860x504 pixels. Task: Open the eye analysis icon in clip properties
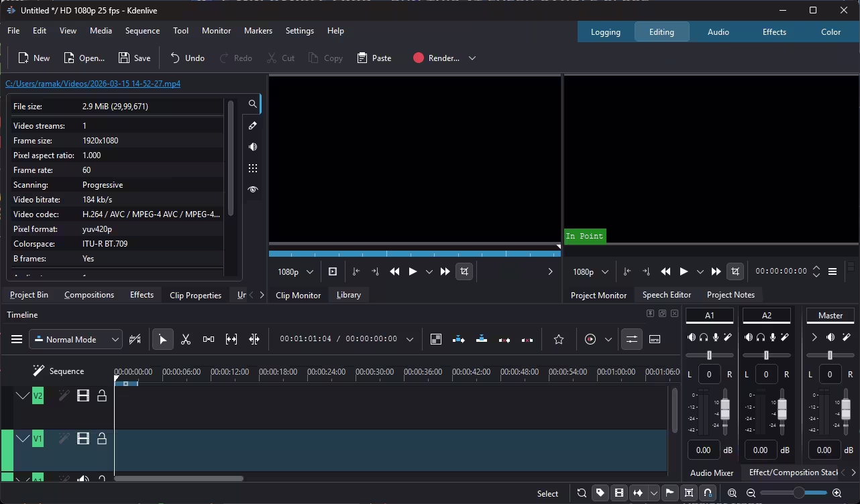253,190
